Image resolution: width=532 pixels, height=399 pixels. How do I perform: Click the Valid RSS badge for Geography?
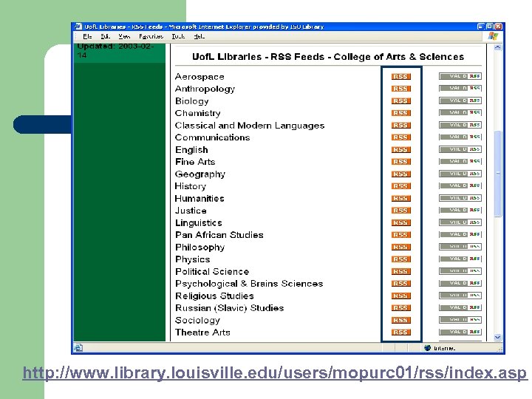click(x=460, y=174)
